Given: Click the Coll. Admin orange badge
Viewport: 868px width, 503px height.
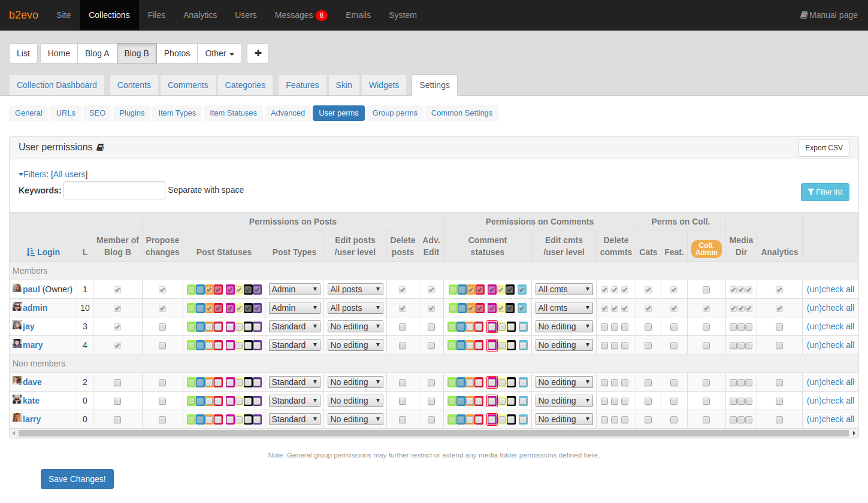Looking at the screenshot, I should (706, 249).
